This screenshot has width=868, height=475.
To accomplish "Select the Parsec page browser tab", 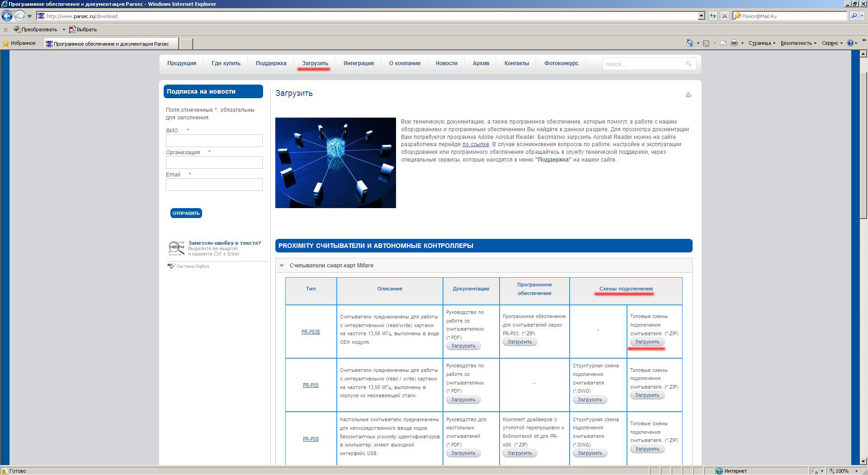I will pyautogui.click(x=111, y=44).
